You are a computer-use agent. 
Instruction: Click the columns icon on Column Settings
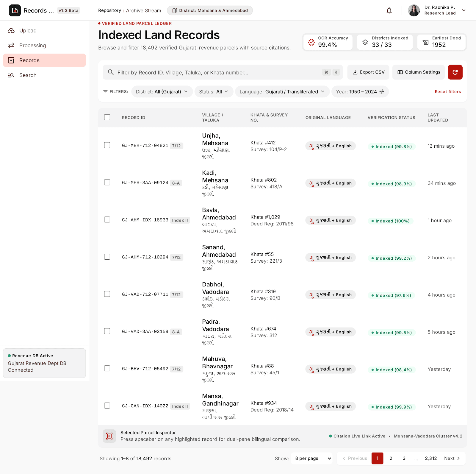(400, 72)
